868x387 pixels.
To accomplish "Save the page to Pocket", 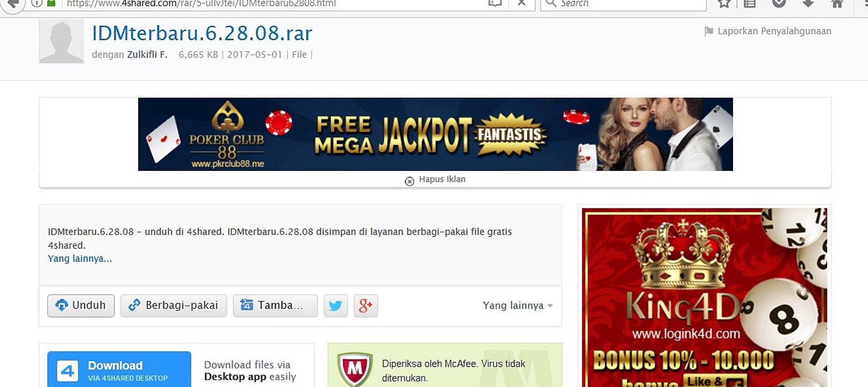I will [x=779, y=4].
